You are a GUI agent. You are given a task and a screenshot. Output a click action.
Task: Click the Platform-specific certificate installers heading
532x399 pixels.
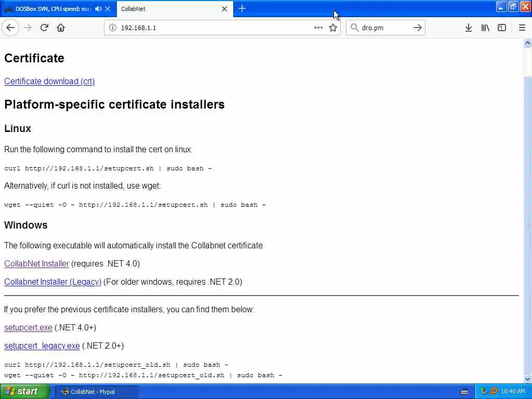click(114, 104)
